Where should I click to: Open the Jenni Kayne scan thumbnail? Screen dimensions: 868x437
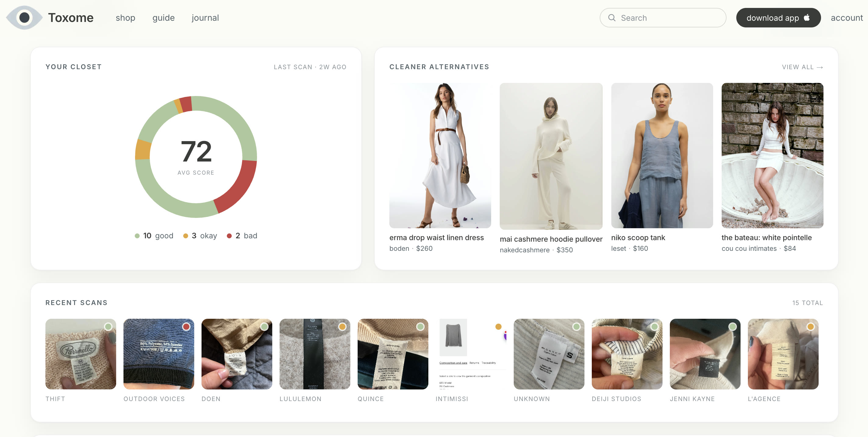pos(705,354)
